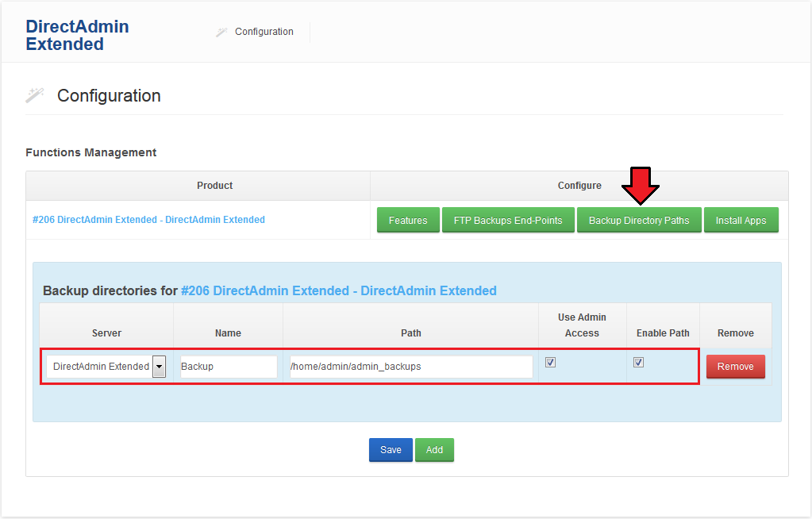Screen dimensions: 812x519
Task: Click the Use Admin Access column header
Action: click(x=582, y=325)
